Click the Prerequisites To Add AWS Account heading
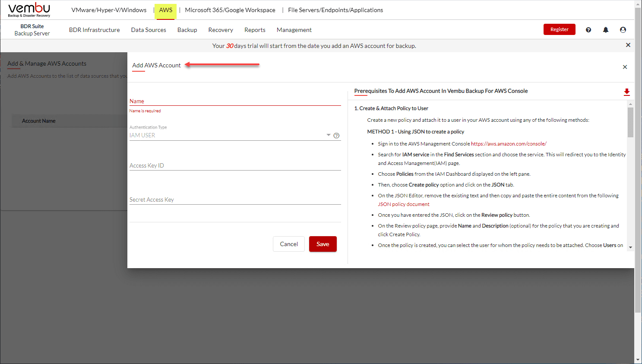Screen dimensions: 642x364 tap(441, 91)
